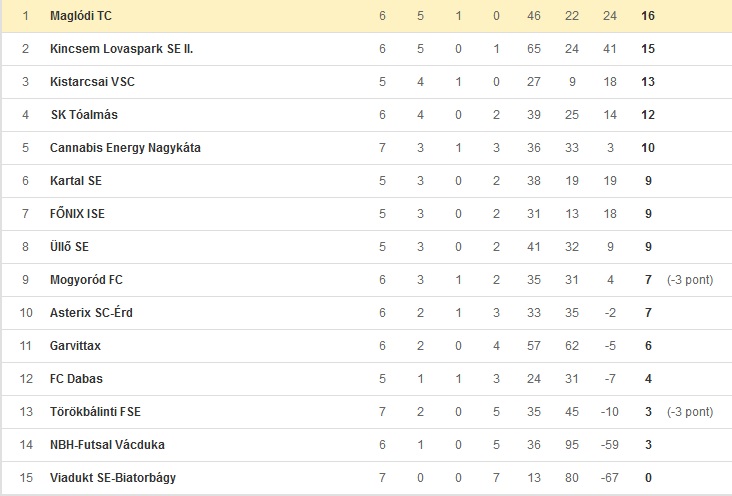Click the Üllő SE team name
The width and height of the screenshot is (732, 496).
coord(69,247)
